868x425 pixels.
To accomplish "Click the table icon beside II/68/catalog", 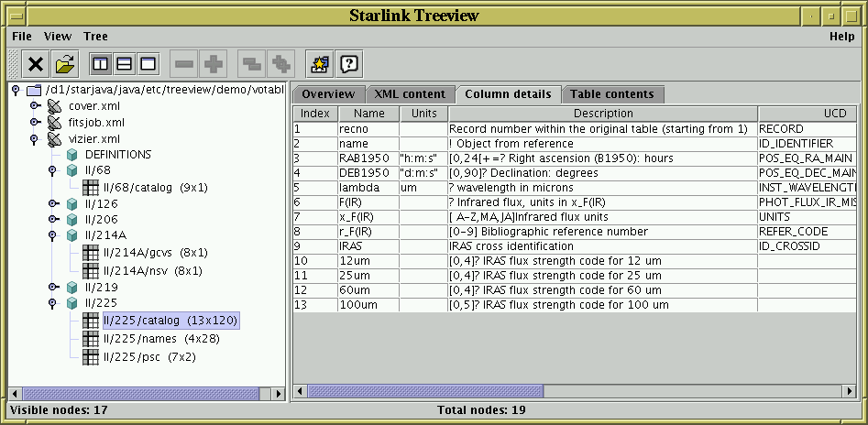I will pyautogui.click(x=91, y=187).
